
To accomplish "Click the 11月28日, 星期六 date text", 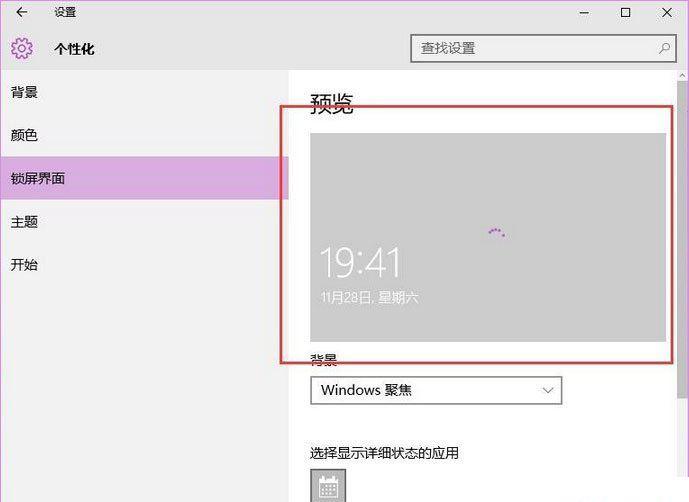I will [370, 298].
